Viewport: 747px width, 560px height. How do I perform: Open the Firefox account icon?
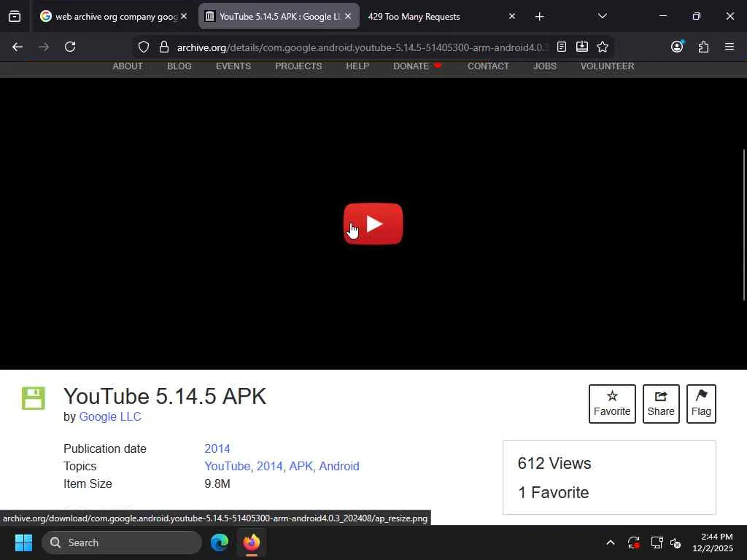pos(677,46)
